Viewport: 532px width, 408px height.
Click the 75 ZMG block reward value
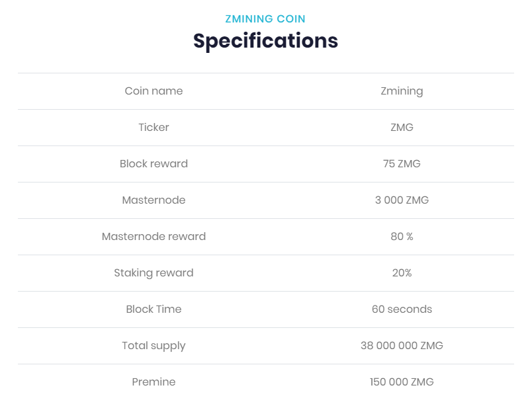[402, 163]
